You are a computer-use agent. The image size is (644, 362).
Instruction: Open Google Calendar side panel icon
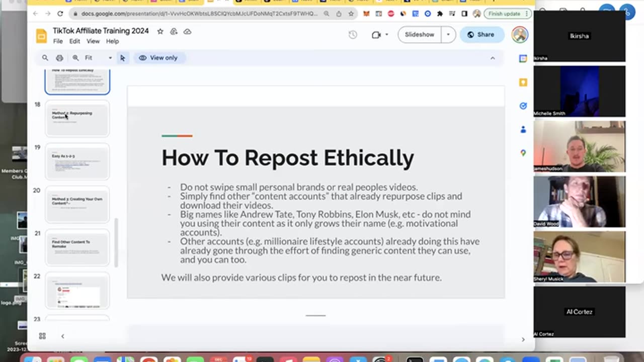523,58
